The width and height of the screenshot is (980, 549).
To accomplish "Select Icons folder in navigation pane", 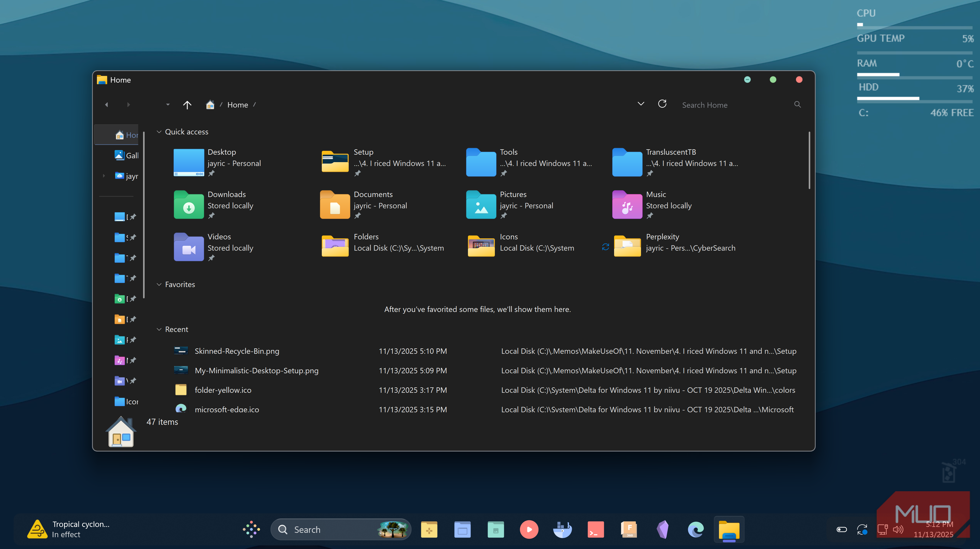I will coord(126,401).
